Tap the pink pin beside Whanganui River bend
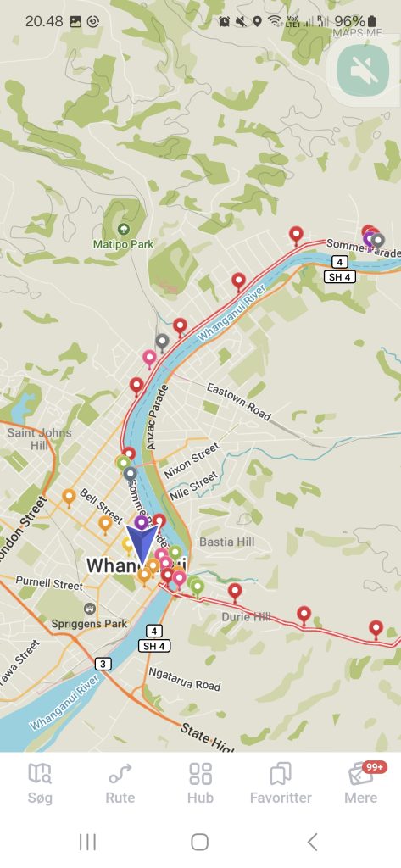The width and height of the screenshot is (401, 868). (149, 359)
